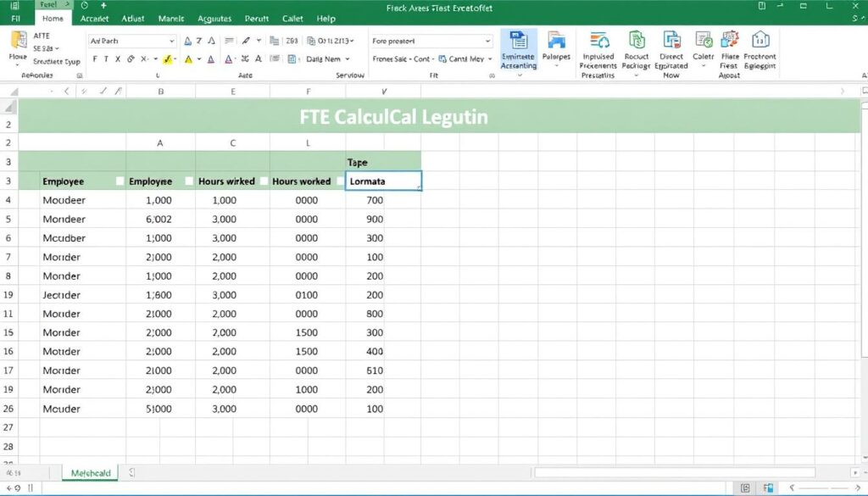
Task: Click the align lines icon in ribbon
Action: (x=229, y=41)
